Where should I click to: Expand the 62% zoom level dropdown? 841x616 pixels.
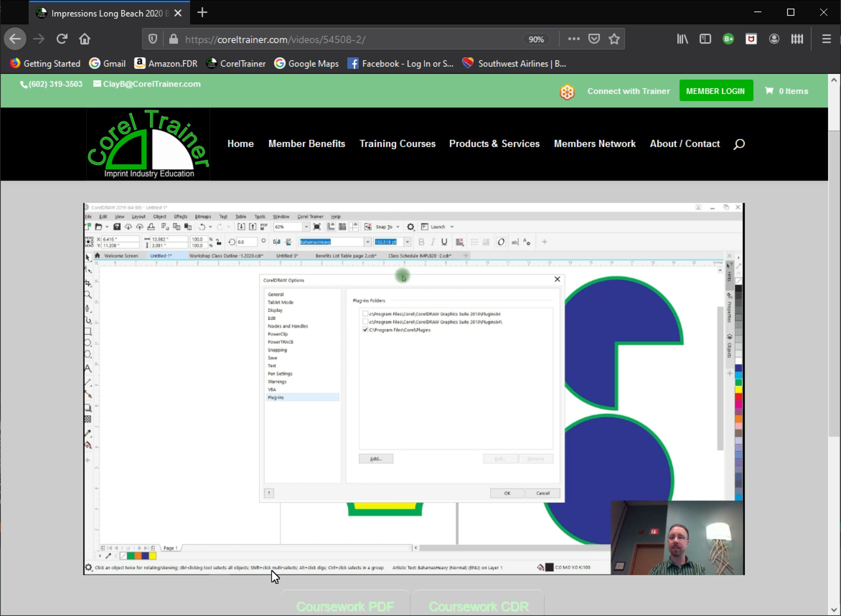(306, 227)
